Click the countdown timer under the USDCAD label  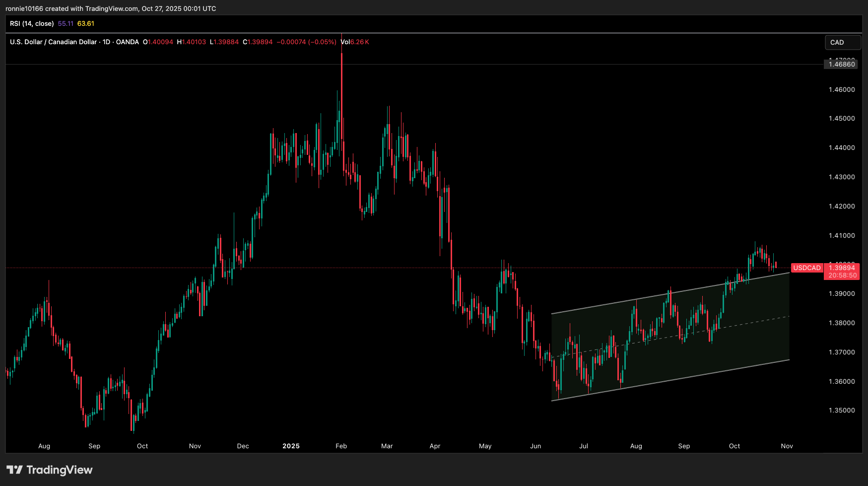(841, 275)
